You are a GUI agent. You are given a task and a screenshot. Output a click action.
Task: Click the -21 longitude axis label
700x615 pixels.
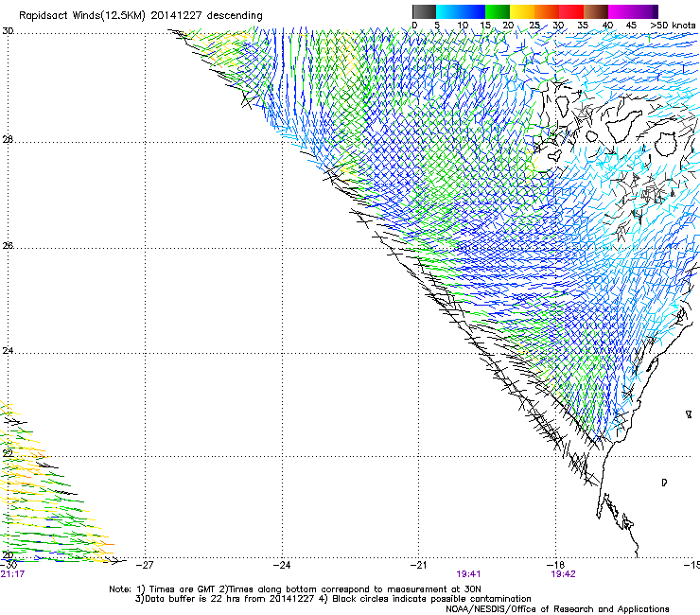point(418,565)
